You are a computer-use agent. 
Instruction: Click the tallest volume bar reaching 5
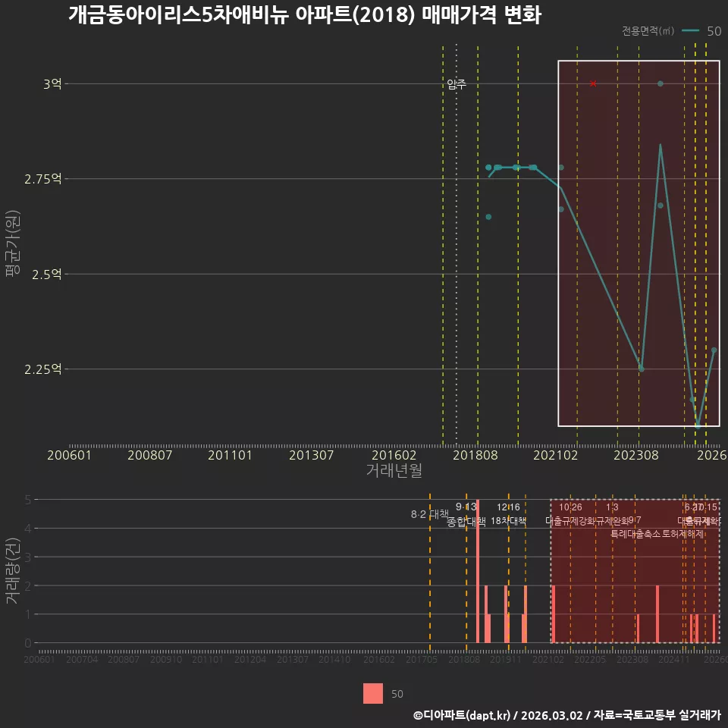click(x=478, y=571)
